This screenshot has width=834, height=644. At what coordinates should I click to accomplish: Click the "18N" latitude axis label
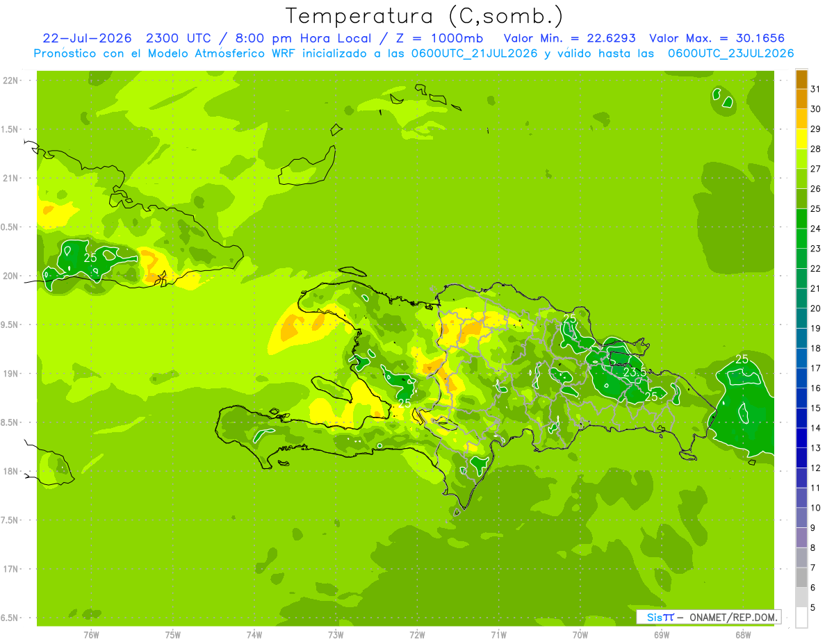coord(10,471)
